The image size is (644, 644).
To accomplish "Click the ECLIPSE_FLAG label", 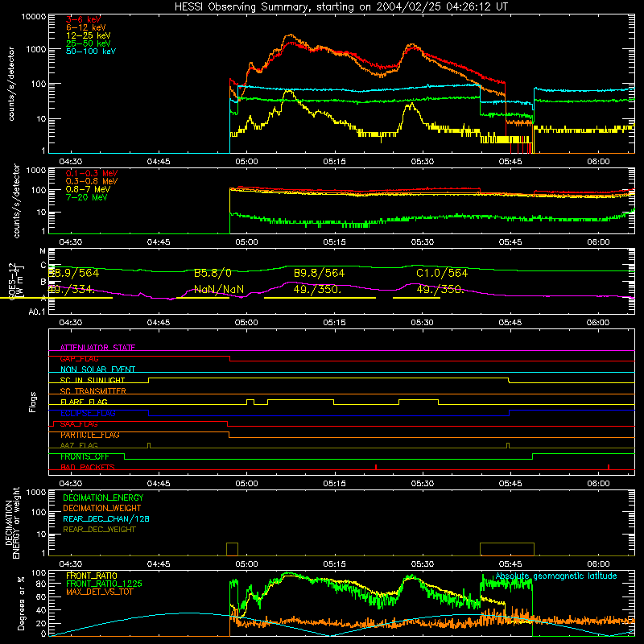I will pos(88,413).
